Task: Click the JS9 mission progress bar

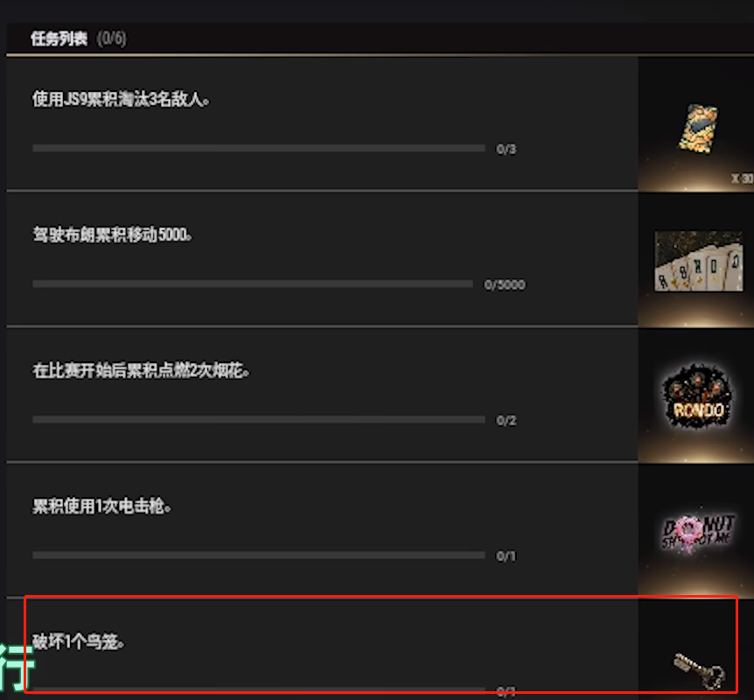Action: [259, 148]
